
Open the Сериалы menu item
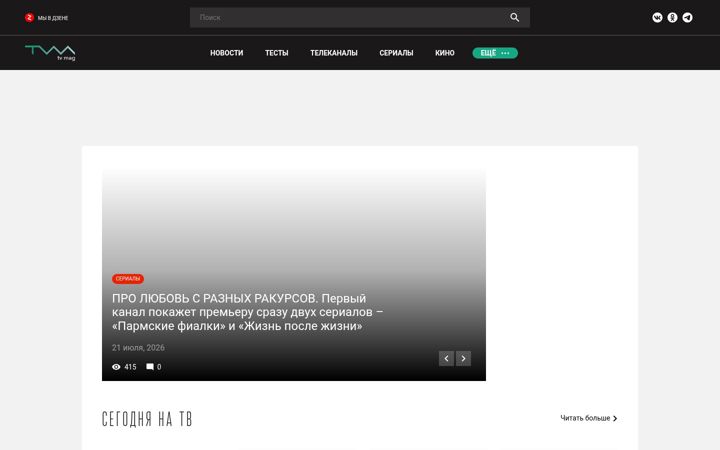point(396,53)
